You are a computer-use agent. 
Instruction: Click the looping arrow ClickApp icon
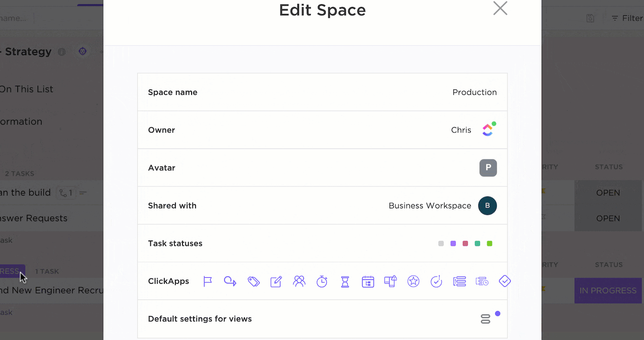[x=230, y=281]
